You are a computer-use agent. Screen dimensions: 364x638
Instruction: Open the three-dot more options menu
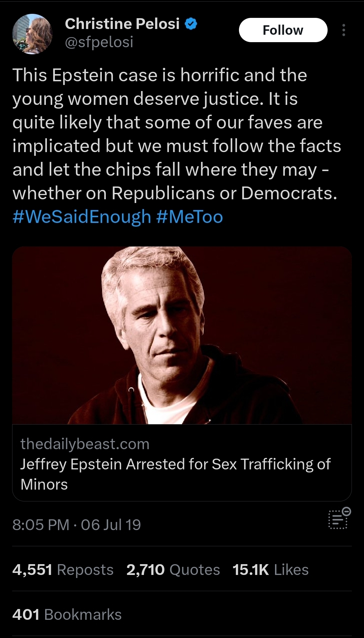click(x=343, y=30)
